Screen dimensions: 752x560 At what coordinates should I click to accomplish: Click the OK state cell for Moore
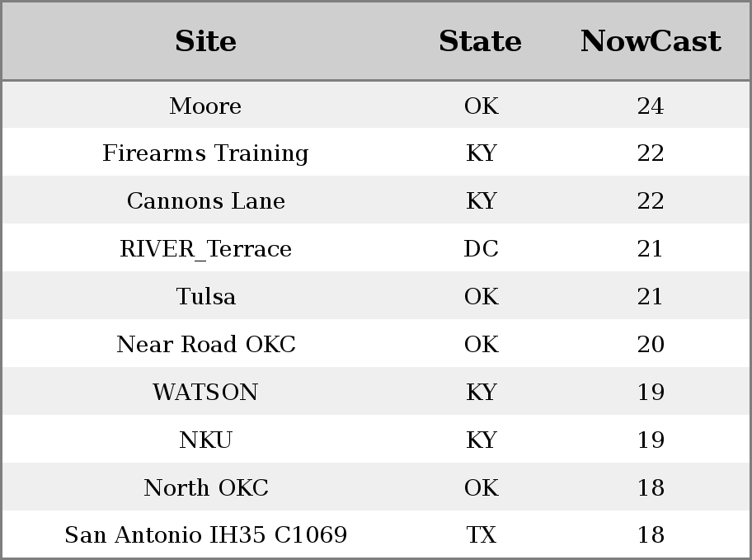pos(481,106)
